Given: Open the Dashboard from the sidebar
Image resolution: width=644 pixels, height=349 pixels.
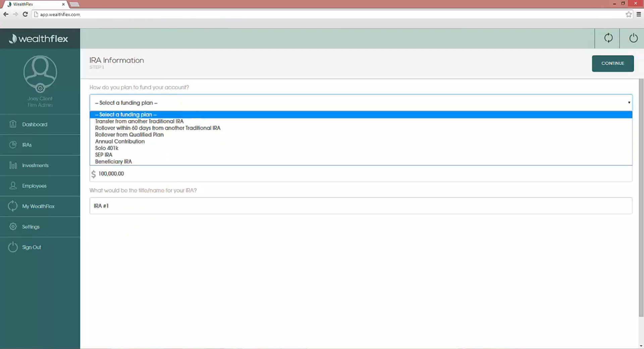Looking at the screenshot, I should tap(34, 124).
